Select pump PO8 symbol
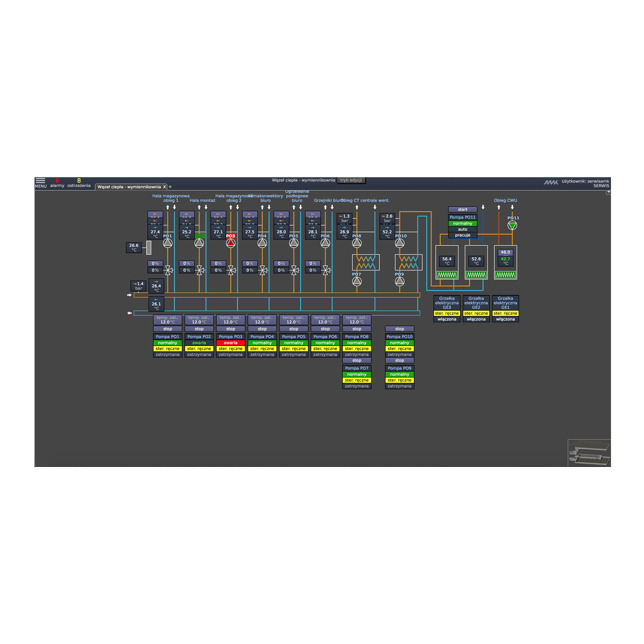The image size is (644, 644). (357, 243)
